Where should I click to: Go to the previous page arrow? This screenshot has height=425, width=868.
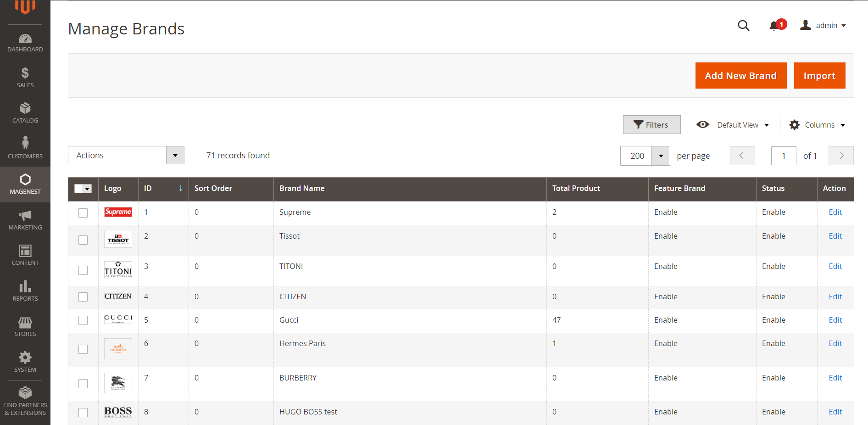click(742, 156)
